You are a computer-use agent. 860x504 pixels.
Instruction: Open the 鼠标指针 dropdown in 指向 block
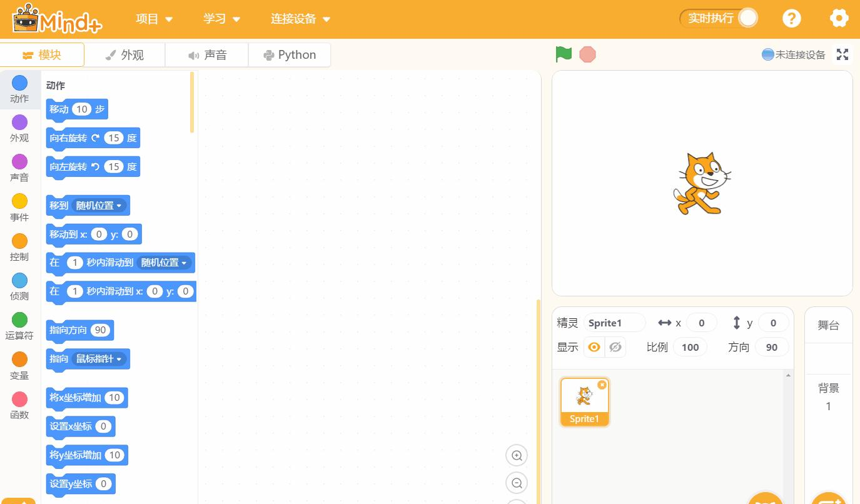tap(99, 359)
